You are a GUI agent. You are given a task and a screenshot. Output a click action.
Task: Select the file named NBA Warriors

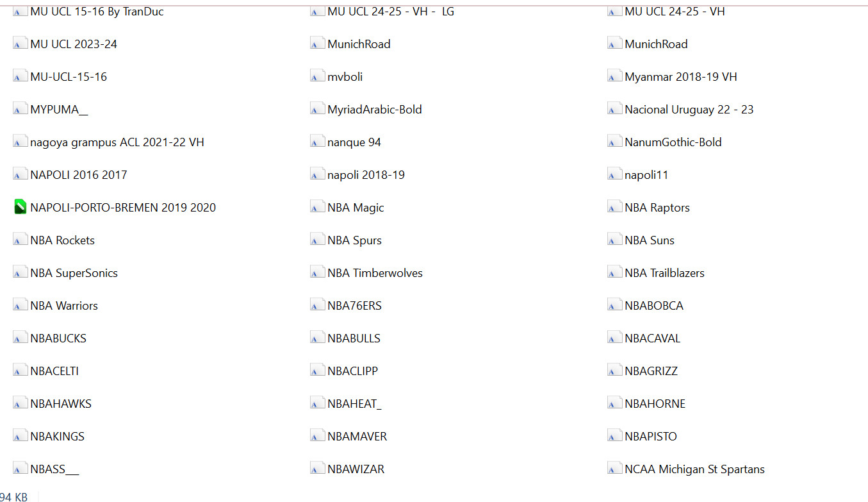pyautogui.click(x=64, y=305)
